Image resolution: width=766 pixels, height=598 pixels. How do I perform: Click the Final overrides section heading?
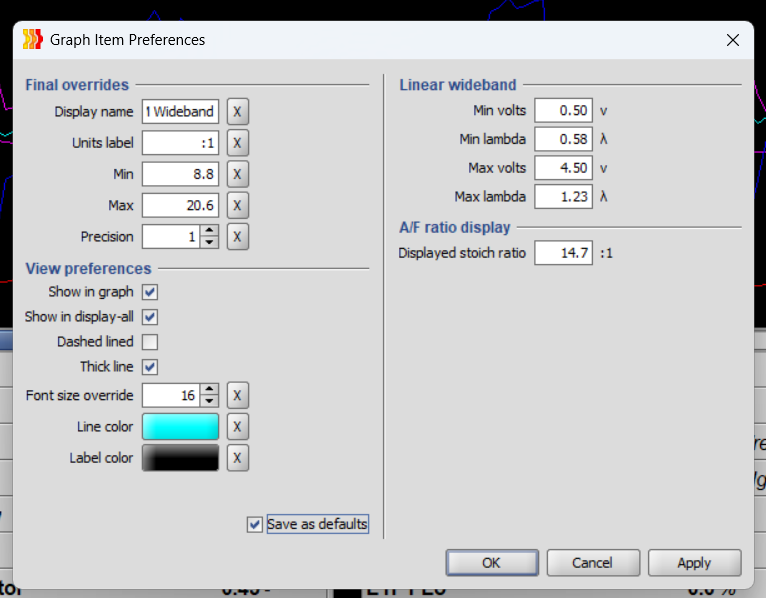tap(77, 85)
